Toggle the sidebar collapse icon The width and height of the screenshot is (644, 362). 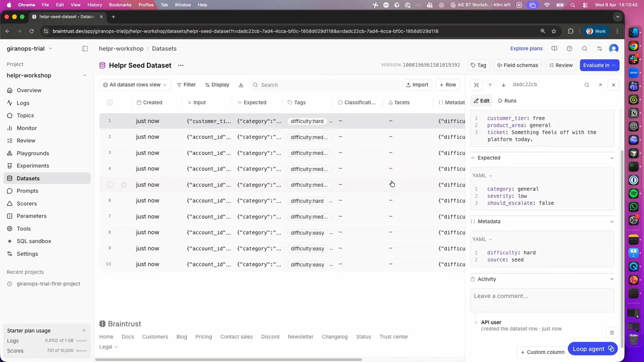tap(85, 49)
